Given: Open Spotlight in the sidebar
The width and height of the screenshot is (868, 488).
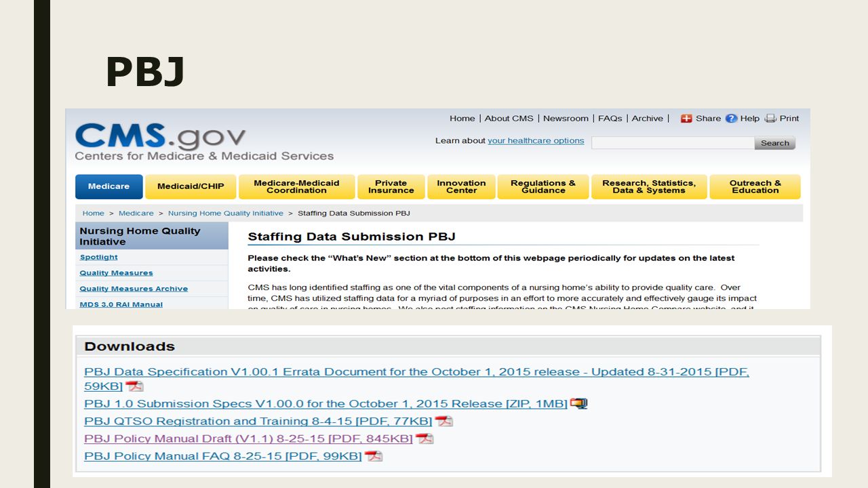Looking at the screenshot, I should tap(98, 257).
